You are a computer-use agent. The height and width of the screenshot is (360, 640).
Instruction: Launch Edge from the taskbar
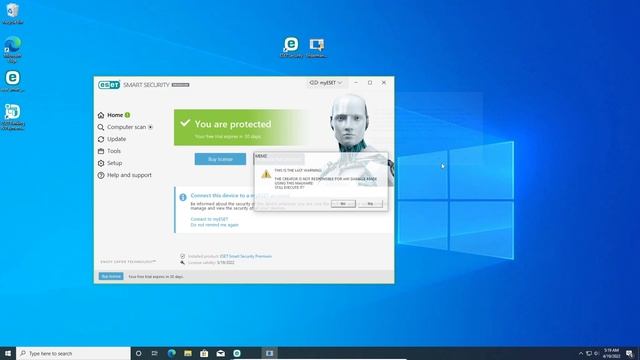coord(171,353)
